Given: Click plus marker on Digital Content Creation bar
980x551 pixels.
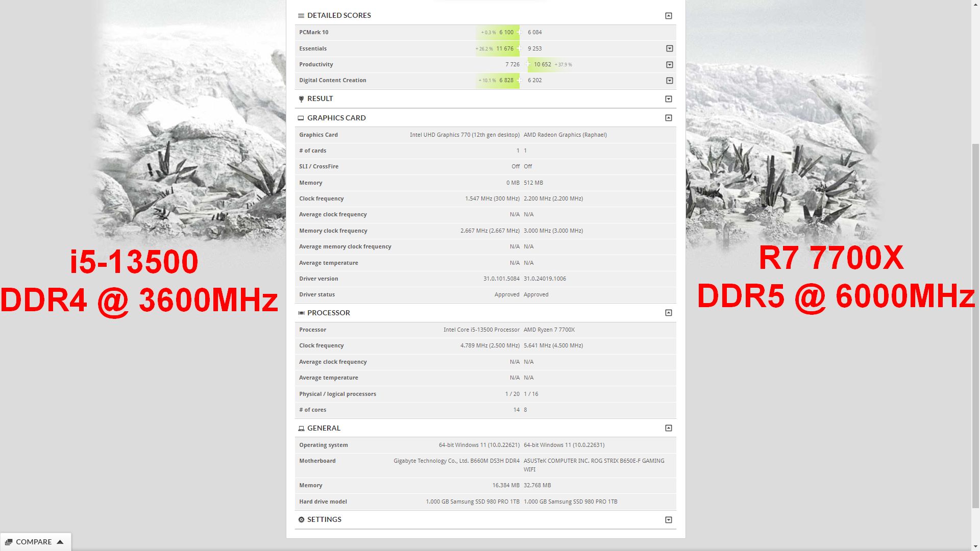Looking at the screenshot, I should (520, 80).
